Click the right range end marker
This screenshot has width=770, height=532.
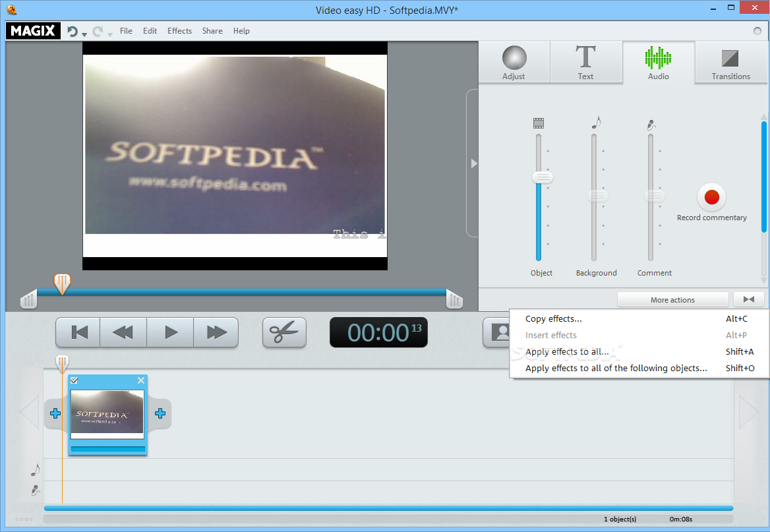click(x=454, y=299)
